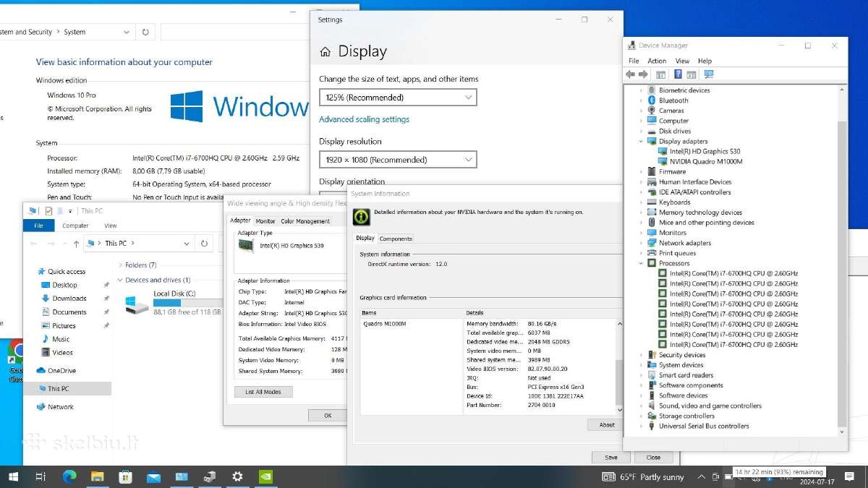Open the Action menu in Device Manager
This screenshot has height=488, width=868.
pos(657,61)
